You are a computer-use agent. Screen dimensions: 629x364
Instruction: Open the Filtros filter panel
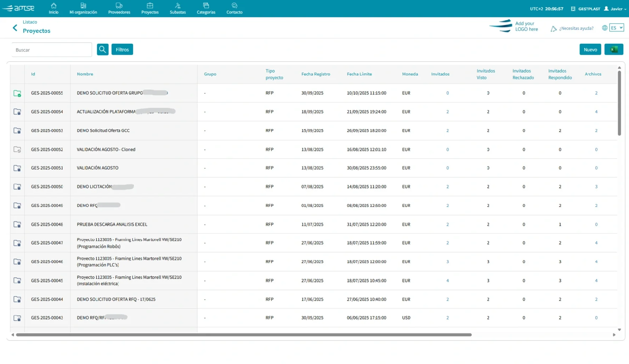tap(122, 49)
